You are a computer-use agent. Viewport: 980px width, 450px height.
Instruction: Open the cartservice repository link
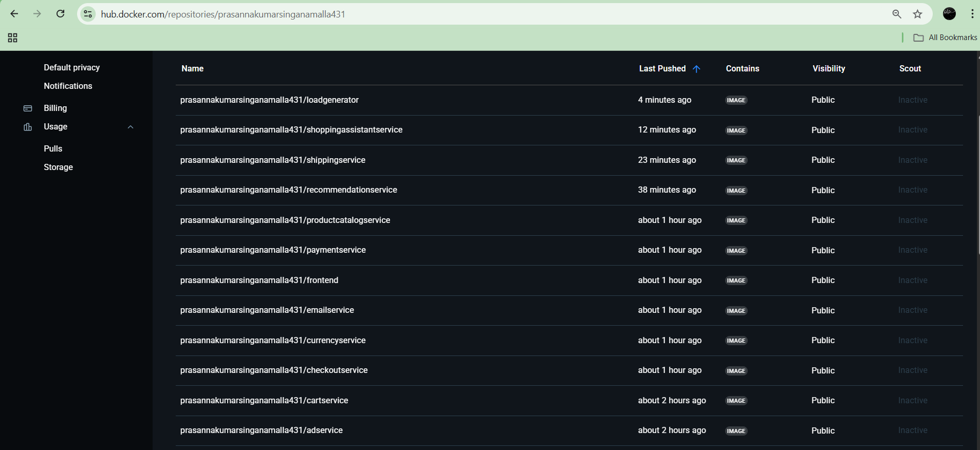[264, 400]
